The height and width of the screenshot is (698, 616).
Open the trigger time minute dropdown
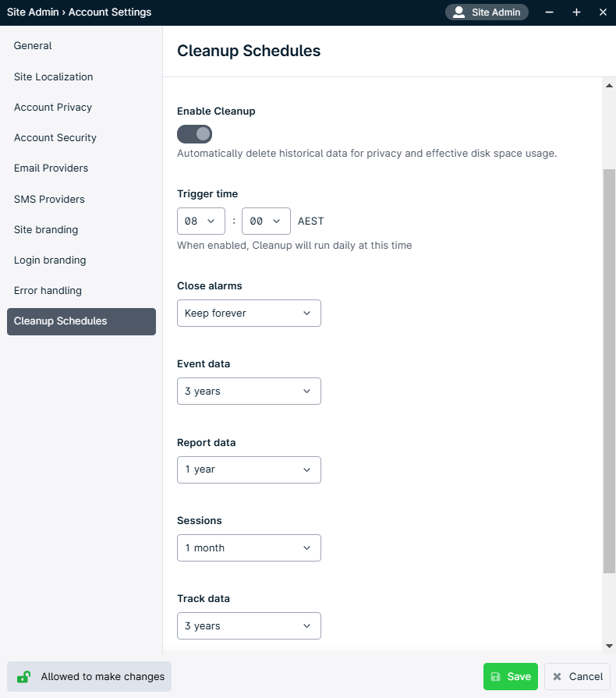[x=266, y=221]
